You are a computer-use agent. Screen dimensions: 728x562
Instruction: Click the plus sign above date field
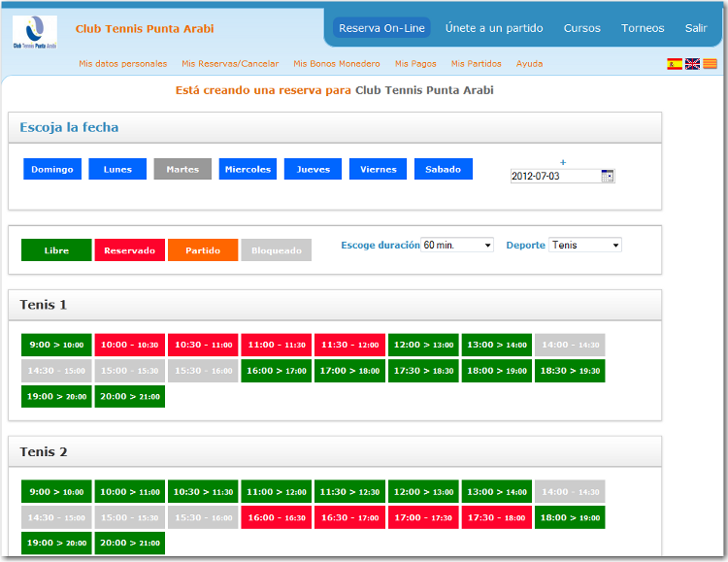pyautogui.click(x=563, y=162)
